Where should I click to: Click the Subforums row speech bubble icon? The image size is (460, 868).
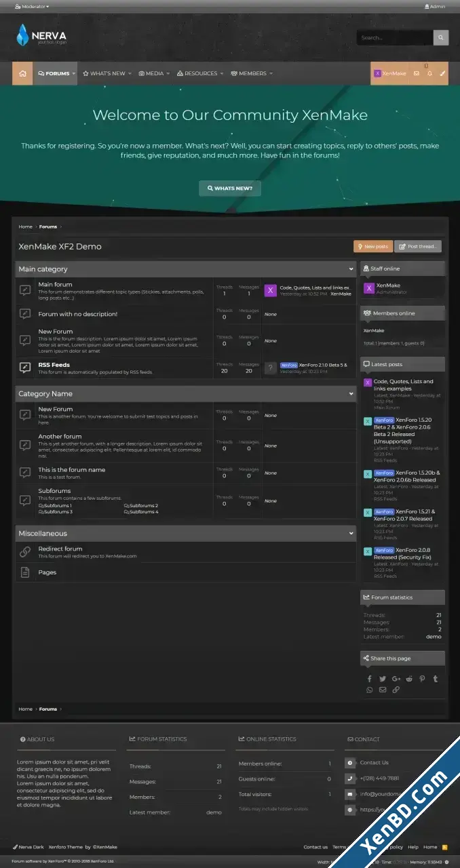click(x=25, y=500)
